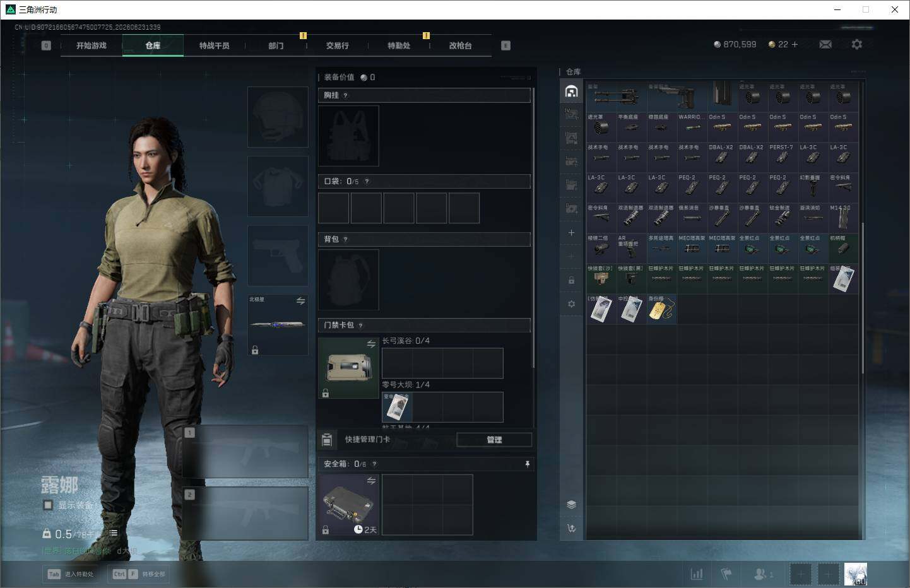Click the stack layers icon below warehouse sidebar
This screenshot has height=588, width=910.
571,504
